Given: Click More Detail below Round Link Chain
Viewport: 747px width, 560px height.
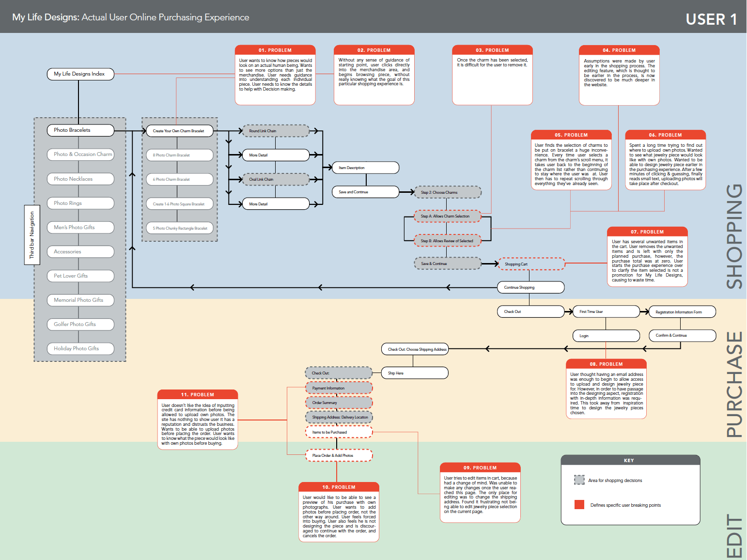Looking at the screenshot, I should [x=276, y=155].
